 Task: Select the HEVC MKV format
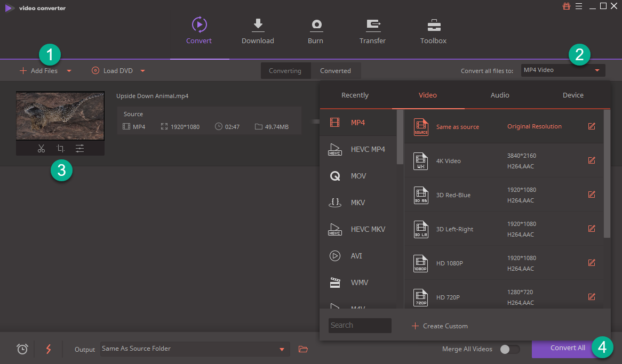click(x=358, y=229)
